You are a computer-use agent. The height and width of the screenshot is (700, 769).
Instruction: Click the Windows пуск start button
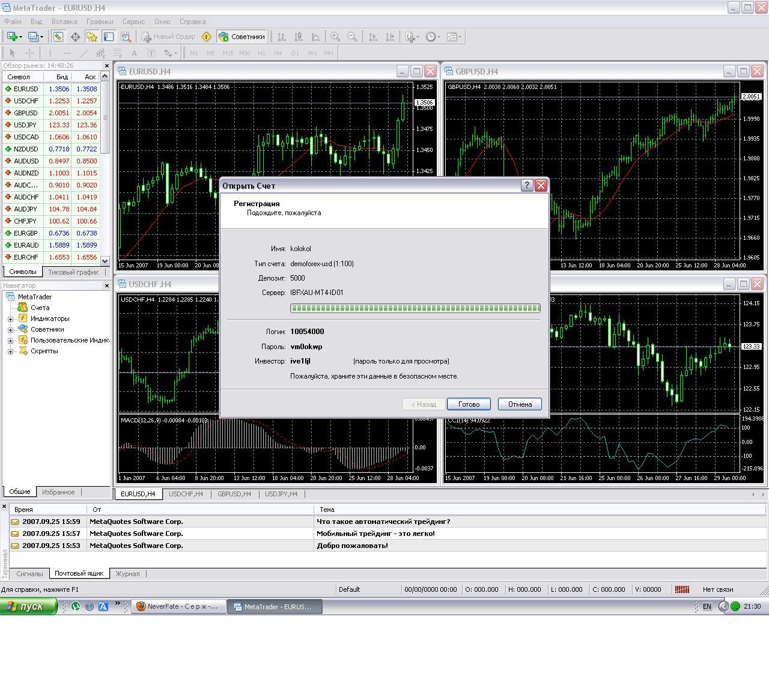29,606
